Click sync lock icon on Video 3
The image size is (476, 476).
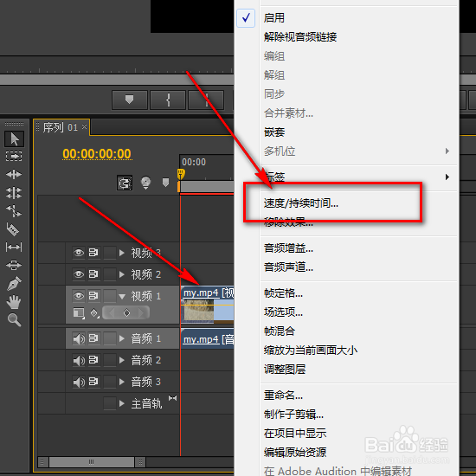[93, 253]
